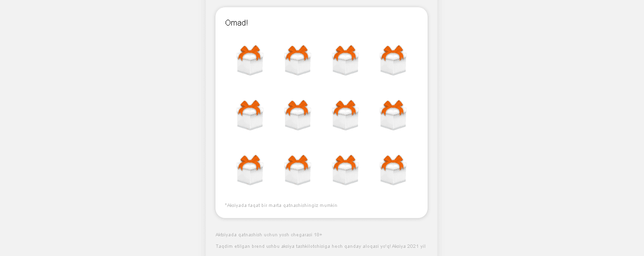Viewport: 644px width, 256px height.
Task: Click the "Aksiya 2021 yil" text
Action: coord(409,246)
